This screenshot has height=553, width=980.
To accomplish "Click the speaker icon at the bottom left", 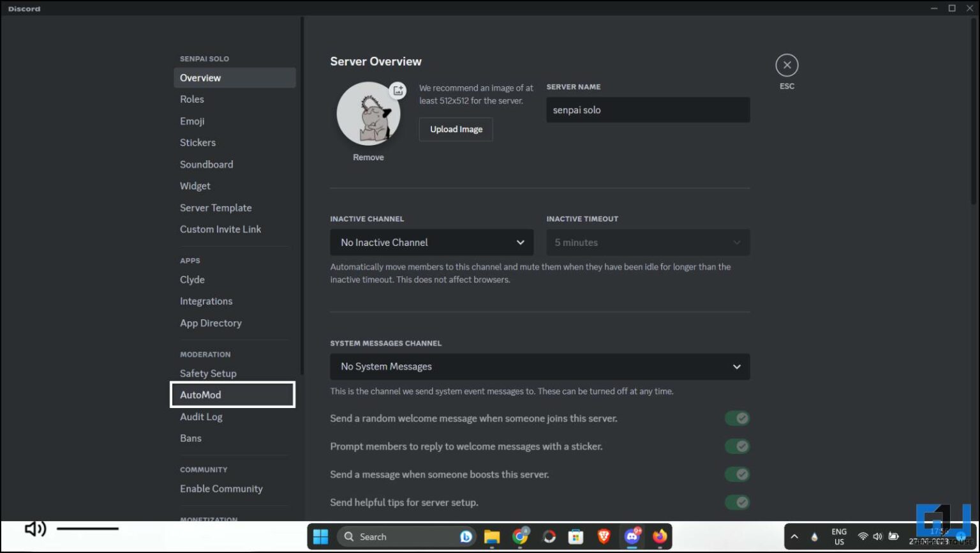I will tap(35, 529).
